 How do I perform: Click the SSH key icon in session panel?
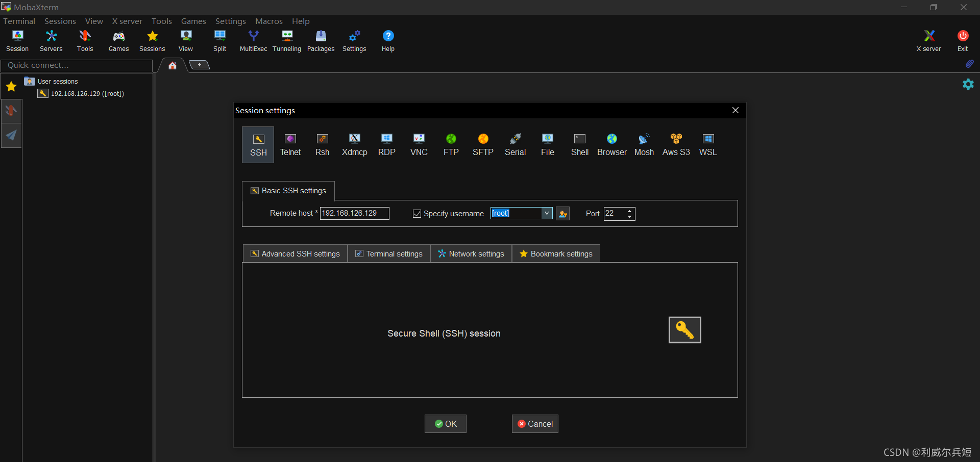pos(685,330)
